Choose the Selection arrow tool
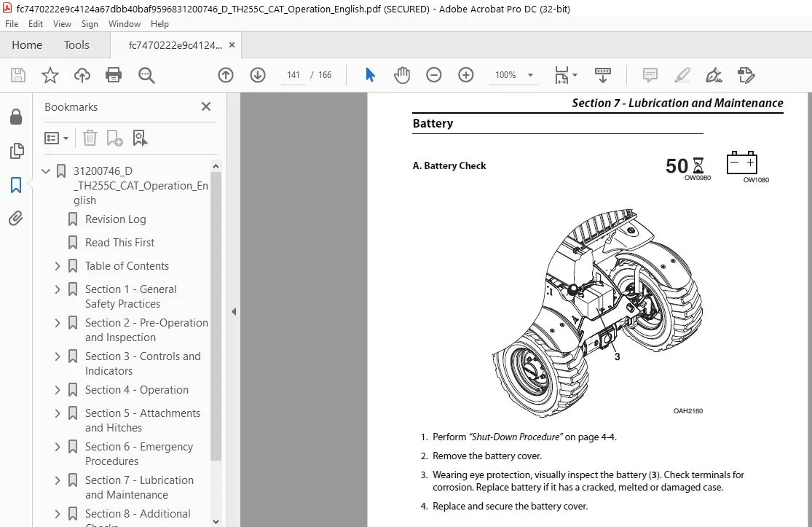The width and height of the screenshot is (812, 527). (370, 75)
